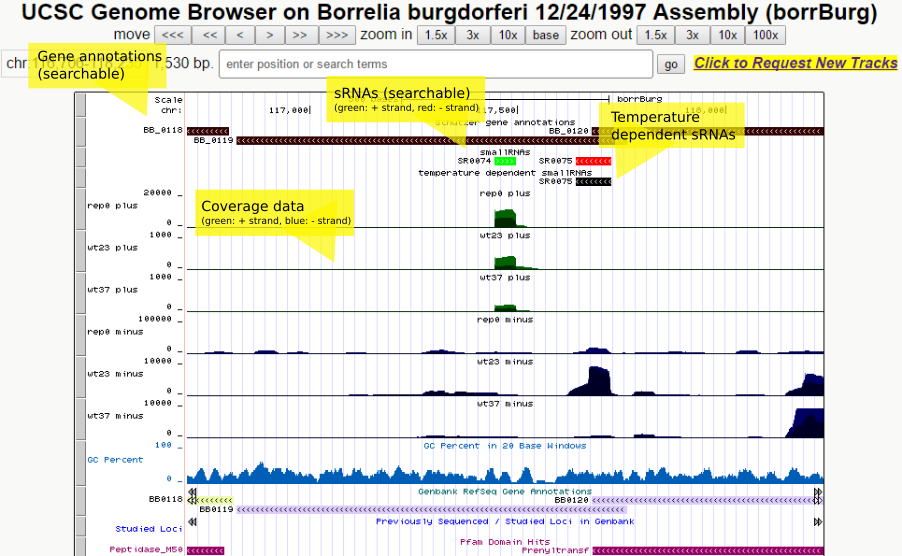Move view far left with <<< button
Screen dimensions: 902x556
(173, 35)
